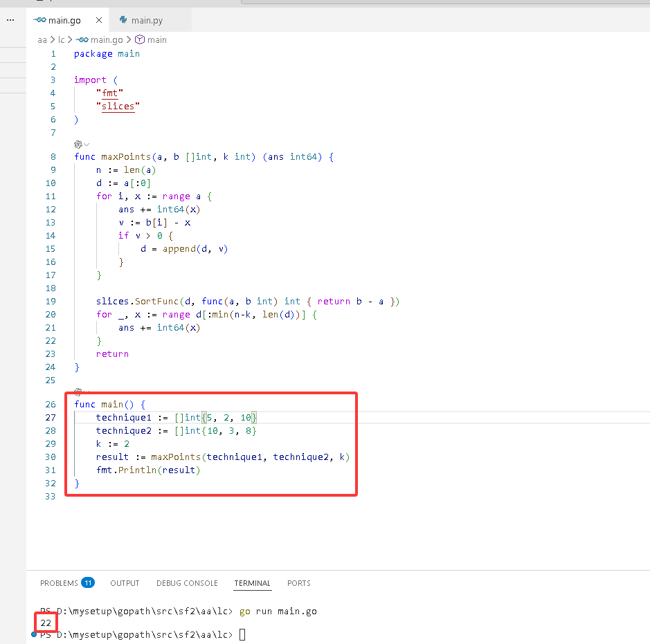This screenshot has width=650, height=644.
Task: Select the Terminal panel tab
Action: [252, 583]
